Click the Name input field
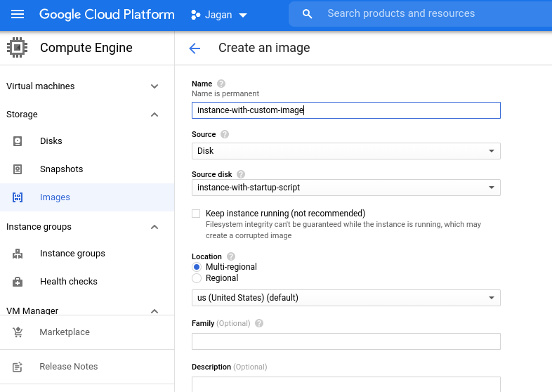The width and height of the screenshot is (552, 392). coord(346,110)
